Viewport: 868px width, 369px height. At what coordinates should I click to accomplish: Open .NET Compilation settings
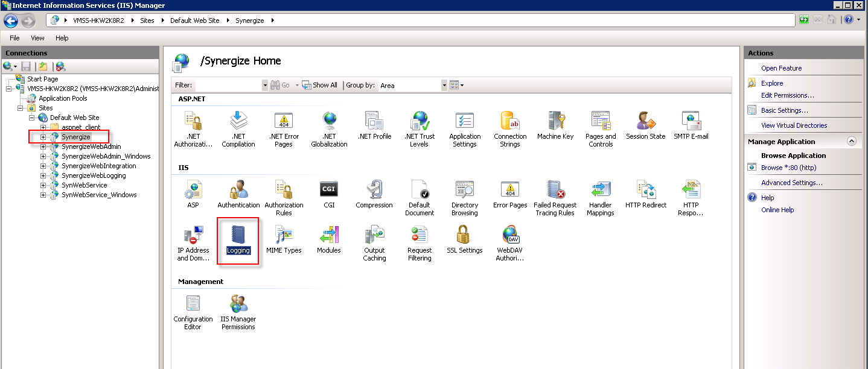coord(238,128)
